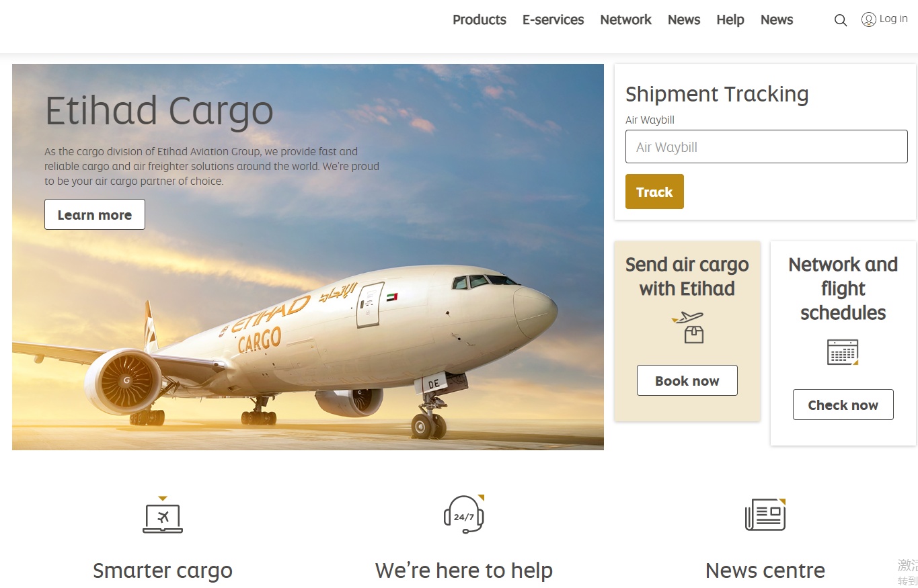Focus the Air Waybill input field
Viewport: 918px width, 588px height.
point(767,146)
